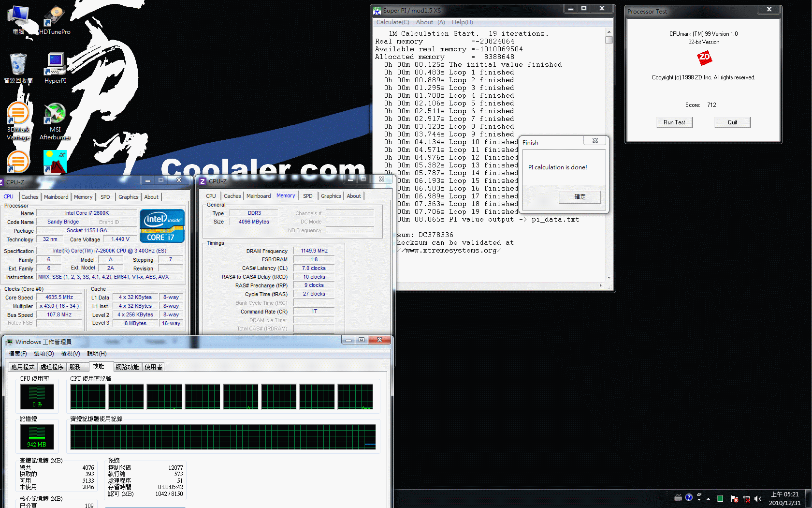Click the CPU usage 0 % gauge
Viewport: 812px width, 508px height.
pos(37,396)
